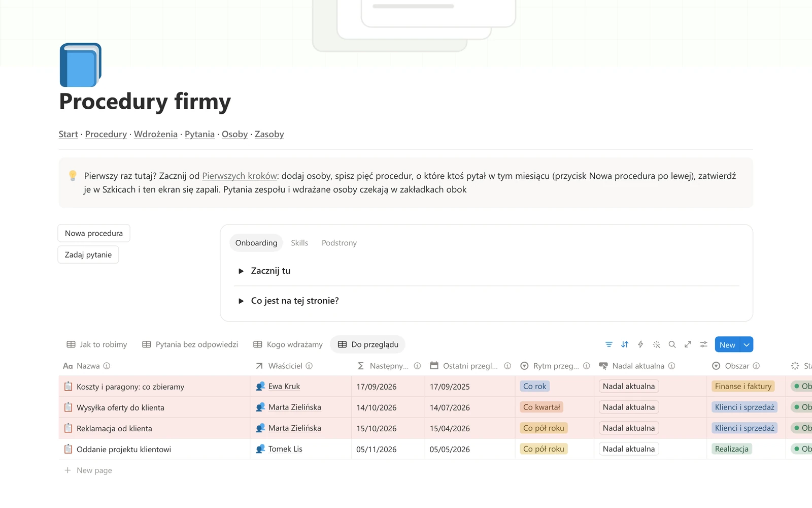Click the Zadaj pytanie button
The width and height of the screenshot is (812, 508).
coord(88,255)
